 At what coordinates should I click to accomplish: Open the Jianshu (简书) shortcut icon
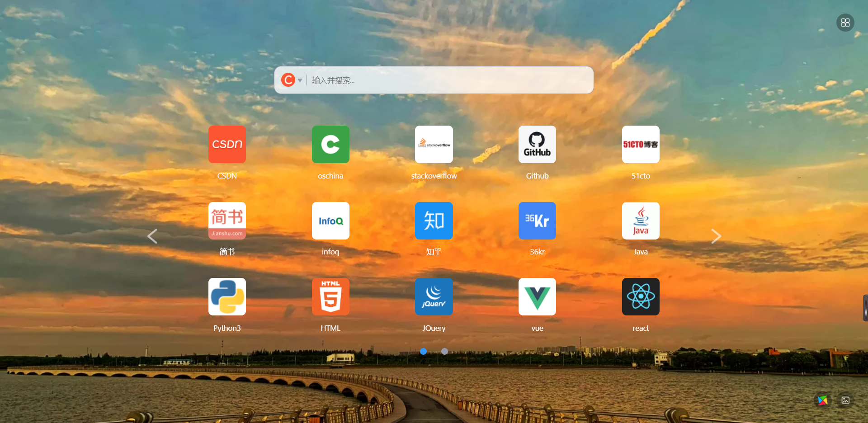[227, 221]
